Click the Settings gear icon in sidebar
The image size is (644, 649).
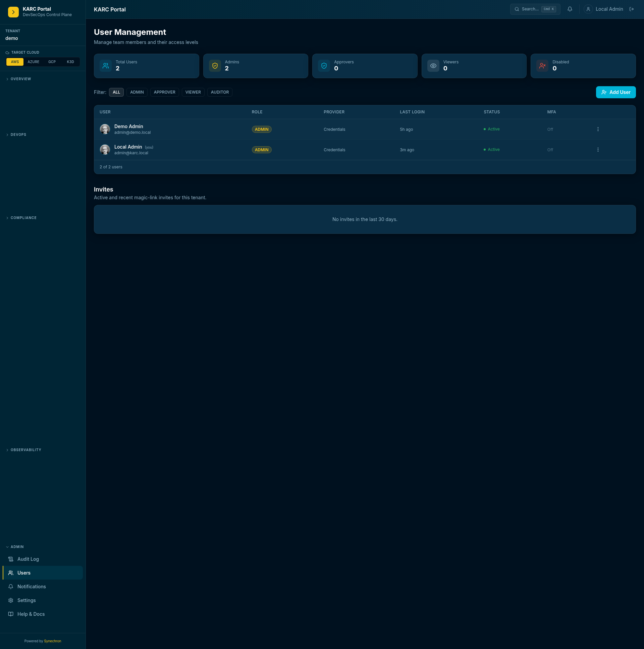pos(11,600)
